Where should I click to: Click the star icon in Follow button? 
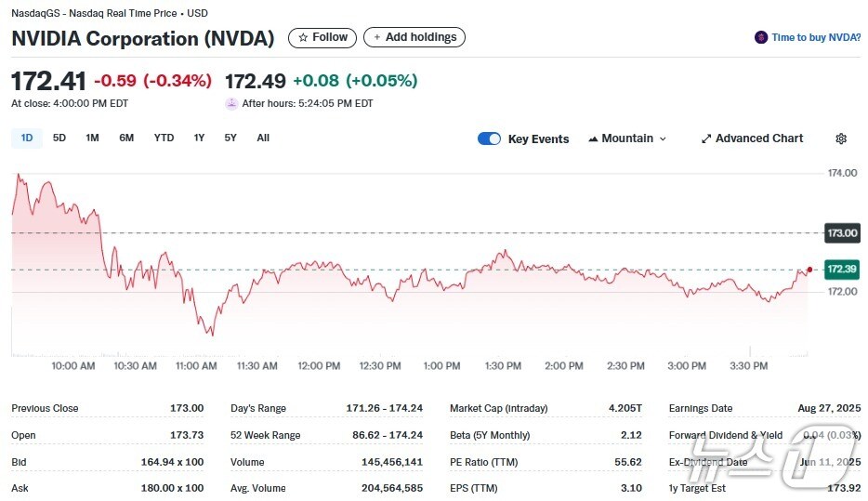coord(302,37)
